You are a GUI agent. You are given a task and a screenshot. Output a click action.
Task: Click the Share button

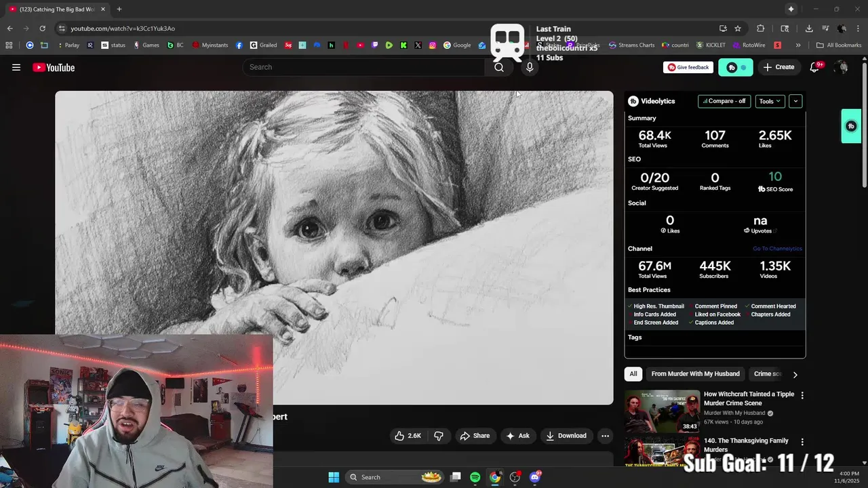click(475, 436)
